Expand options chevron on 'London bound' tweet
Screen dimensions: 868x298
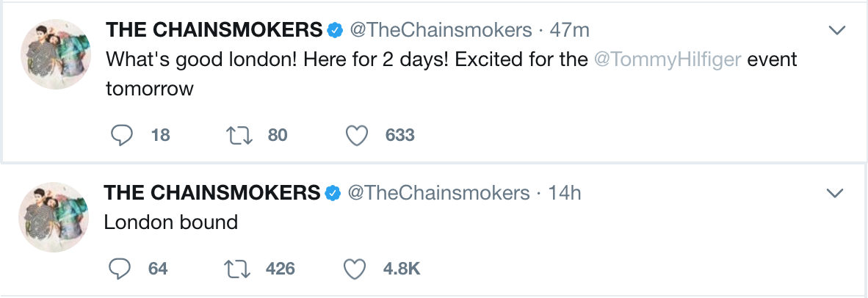coord(835,193)
